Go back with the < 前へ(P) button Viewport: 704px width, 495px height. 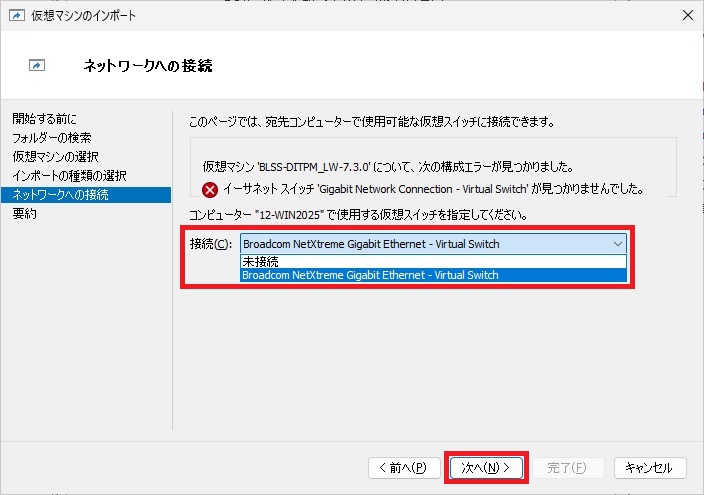[x=403, y=467]
